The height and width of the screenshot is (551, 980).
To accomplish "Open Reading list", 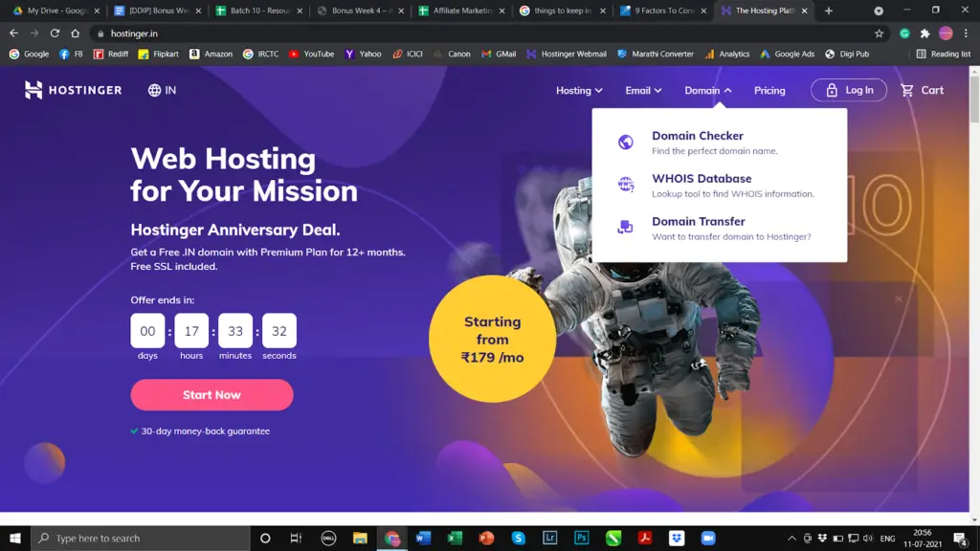I will (943, 54).
